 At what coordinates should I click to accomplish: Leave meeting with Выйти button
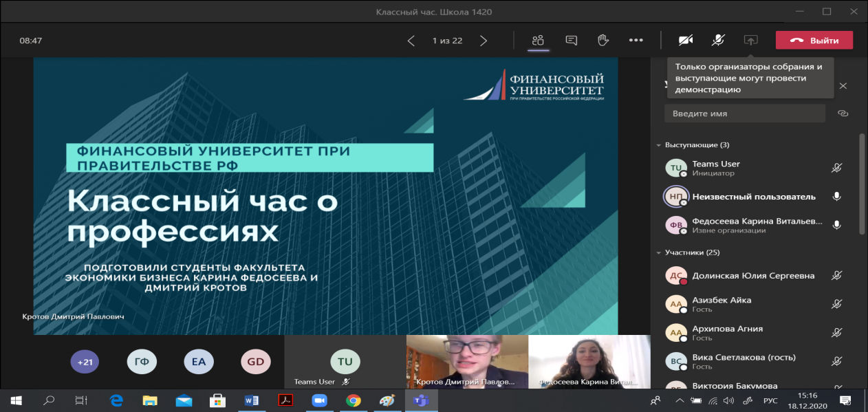[x=814, y=40]
